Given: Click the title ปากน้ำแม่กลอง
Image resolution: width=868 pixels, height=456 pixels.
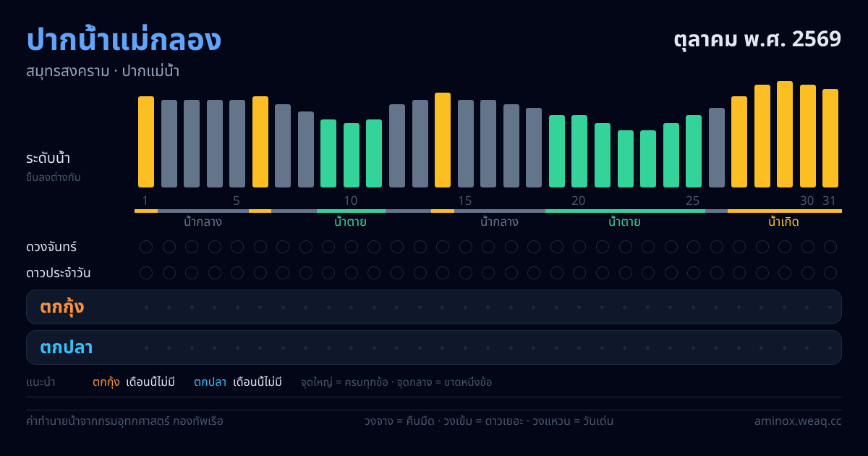Looking at the screenshot, I should (x=124, y=40).
